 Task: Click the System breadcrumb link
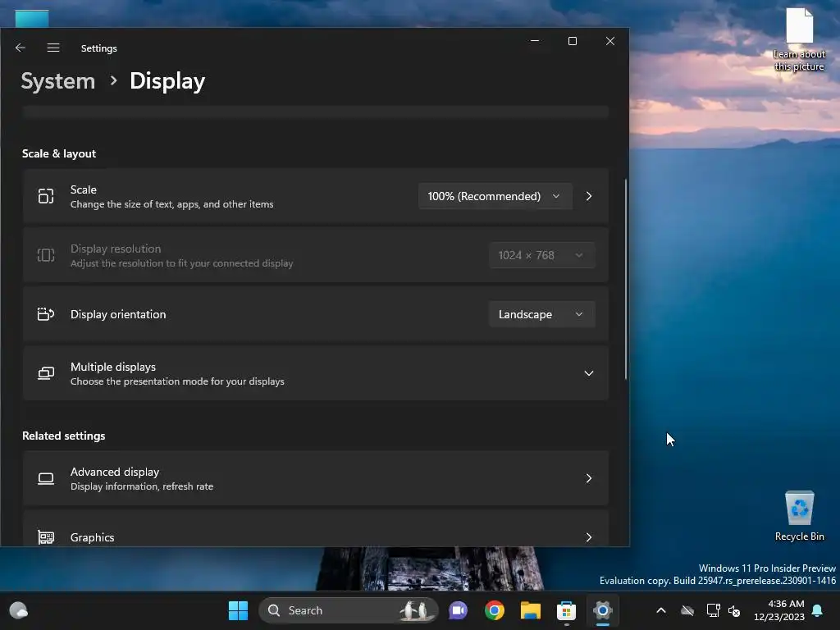(58, 81)
